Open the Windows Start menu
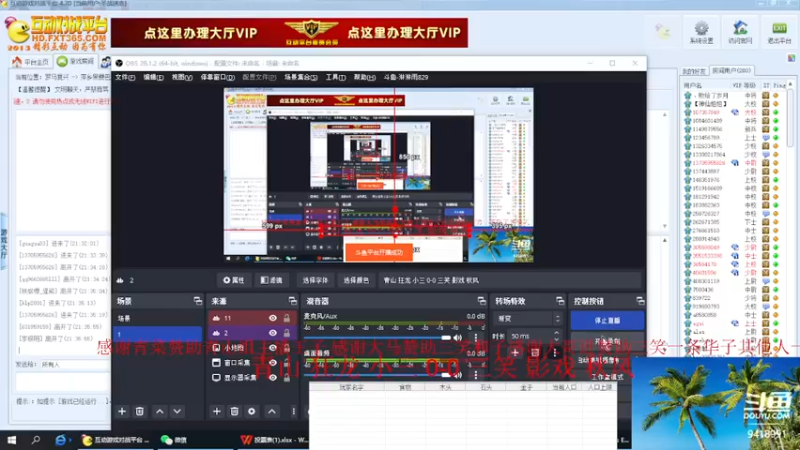The height and width of the screenshot is (450, 800). coord(11,440)
